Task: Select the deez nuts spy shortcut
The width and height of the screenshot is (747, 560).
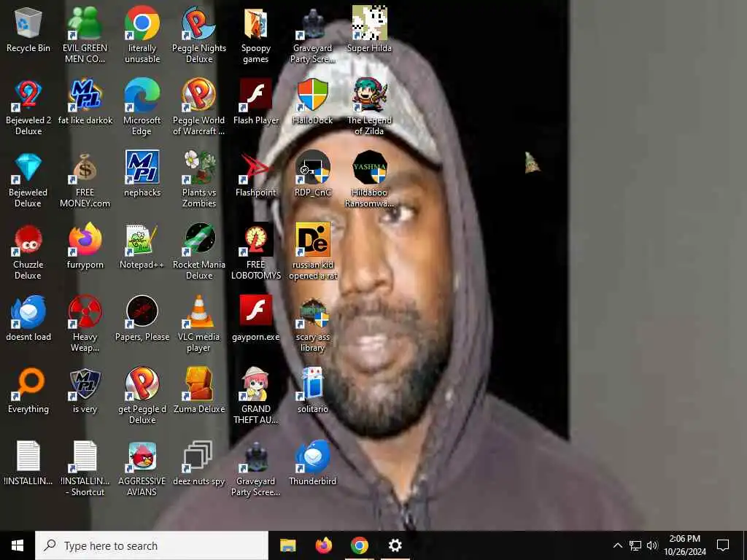Action: (198, 456)
